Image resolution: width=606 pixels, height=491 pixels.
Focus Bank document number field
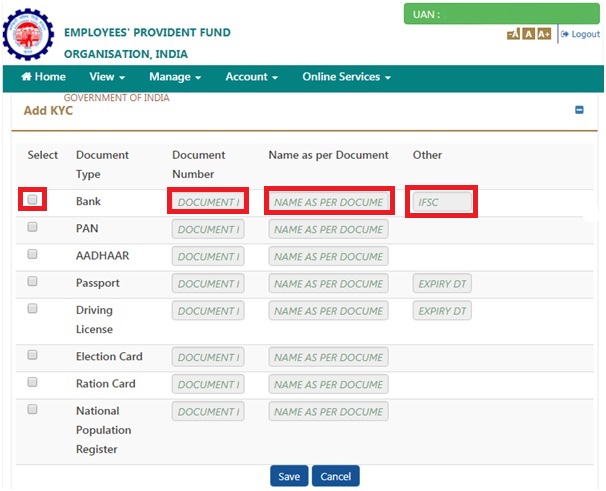[208, 202]
